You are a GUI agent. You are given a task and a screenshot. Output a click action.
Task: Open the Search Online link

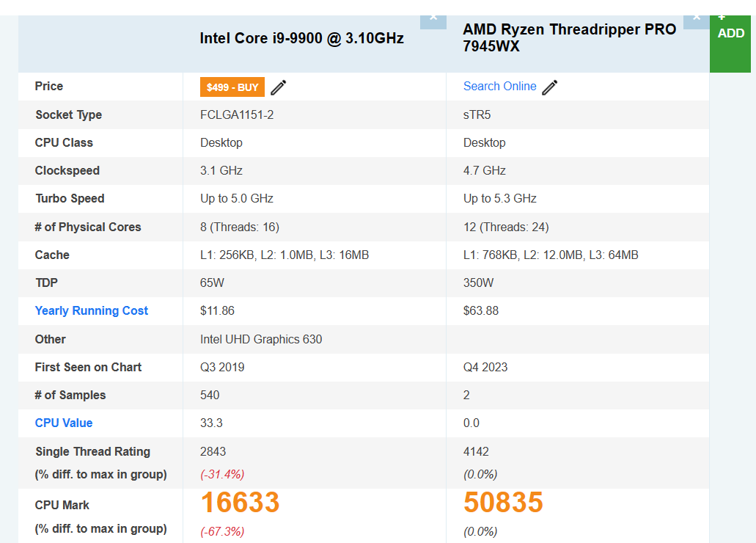click(x=499, y=87)
